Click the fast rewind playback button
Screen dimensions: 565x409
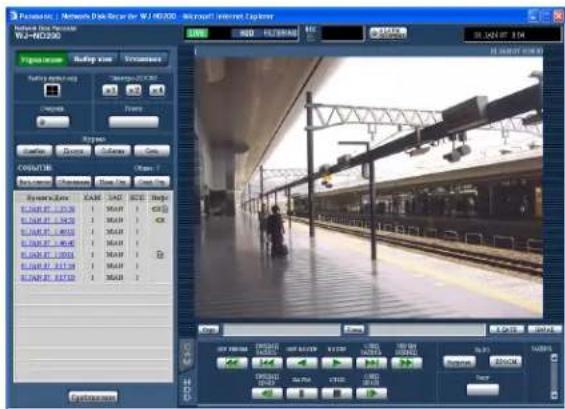pyautogui.click(x=232, y=363)
